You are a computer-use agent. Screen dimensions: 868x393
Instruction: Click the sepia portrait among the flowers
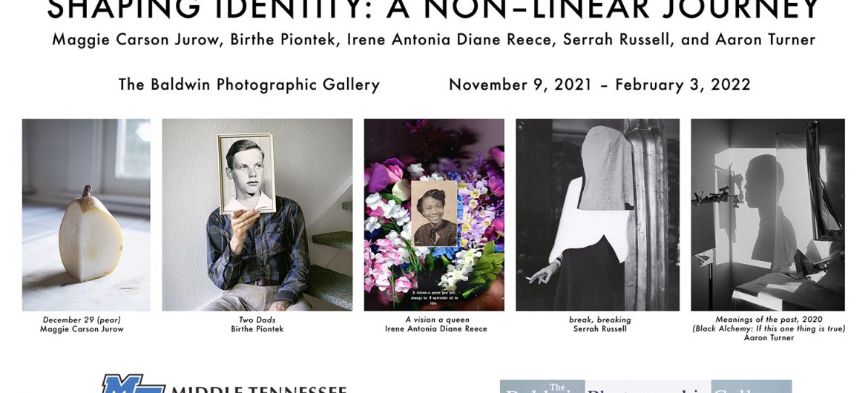435,214
